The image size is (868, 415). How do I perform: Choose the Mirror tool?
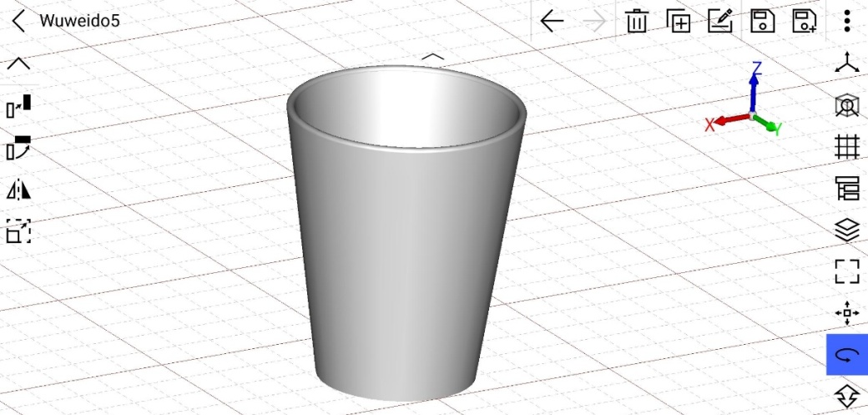tap(19, 190)
